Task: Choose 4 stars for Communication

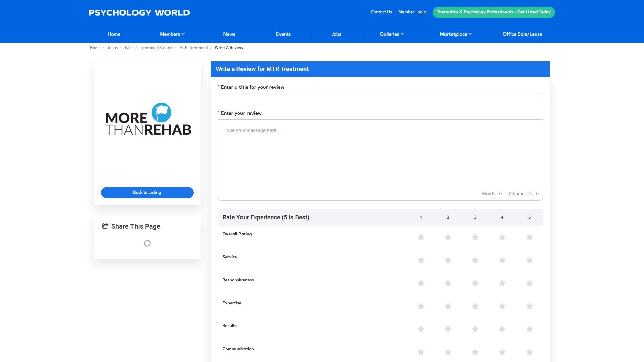Action: [502, 352]
